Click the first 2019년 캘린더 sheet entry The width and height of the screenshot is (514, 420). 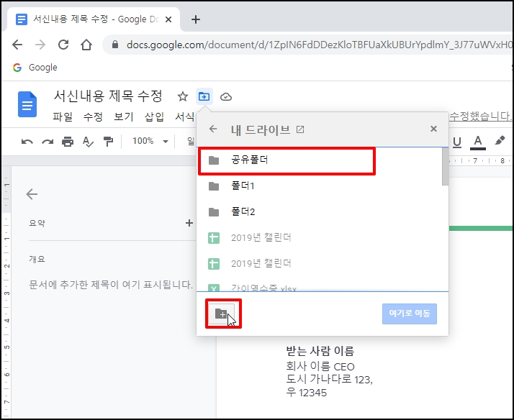(320, 237)
